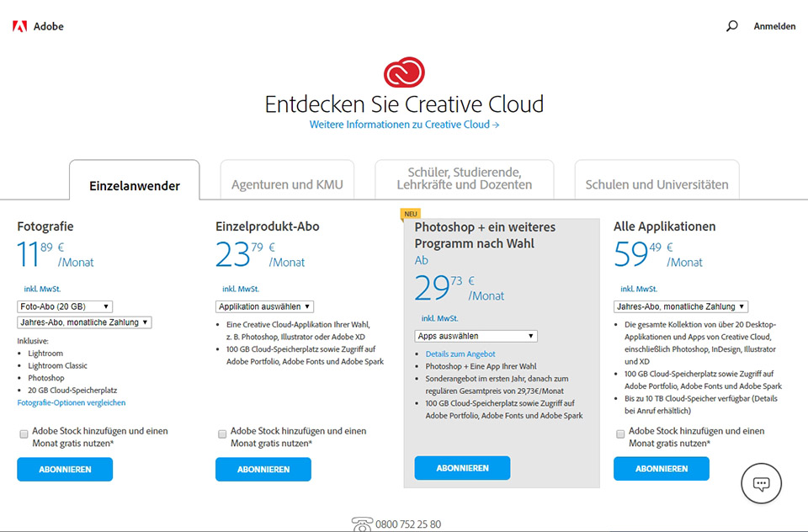The height and width of the screenshot is (532, 808).
Task: Open Weitere Informationen zu Creative Cloud link
Action: click(x=404, y=125)
